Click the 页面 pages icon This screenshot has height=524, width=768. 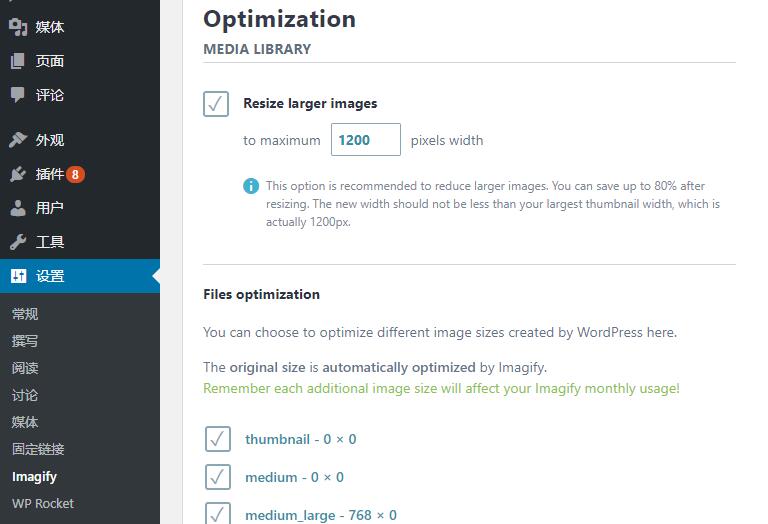tap(18, 61)
